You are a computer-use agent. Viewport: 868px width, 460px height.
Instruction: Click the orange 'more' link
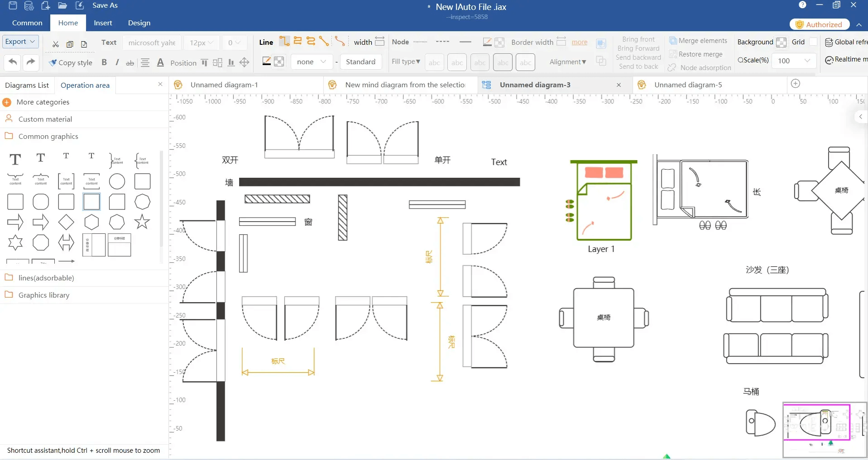pos(580,42)
